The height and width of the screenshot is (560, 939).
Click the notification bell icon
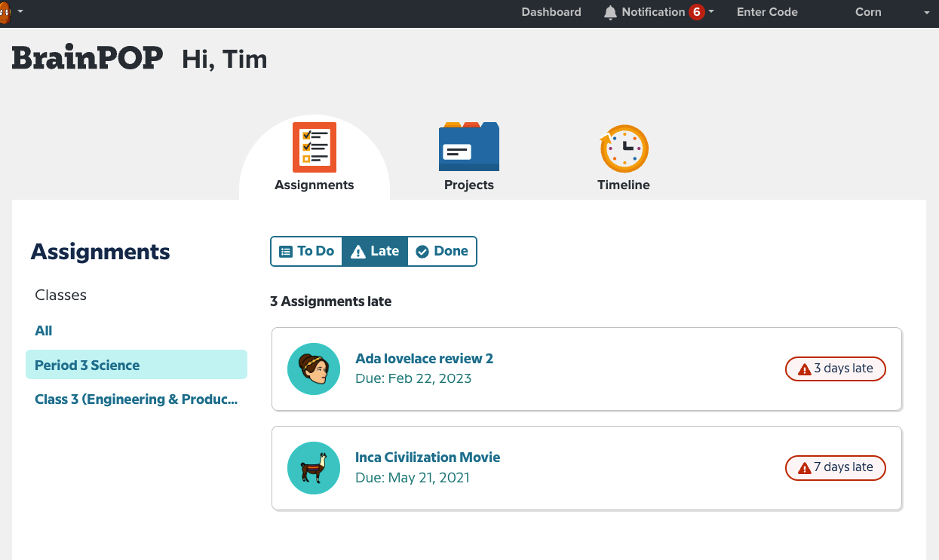[610, 13]
